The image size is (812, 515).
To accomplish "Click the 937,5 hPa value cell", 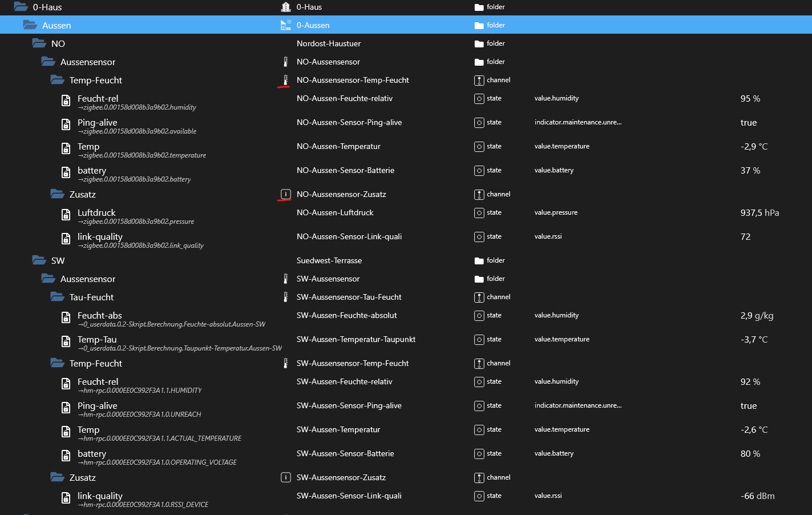I will pyautogui.click(x=760, y=213).
